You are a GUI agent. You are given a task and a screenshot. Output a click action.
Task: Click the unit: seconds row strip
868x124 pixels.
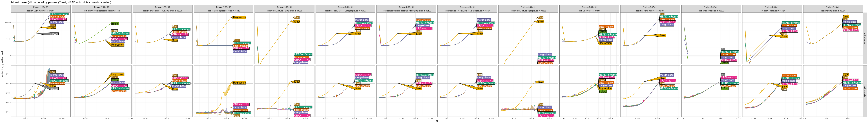(x=865, y=91)
